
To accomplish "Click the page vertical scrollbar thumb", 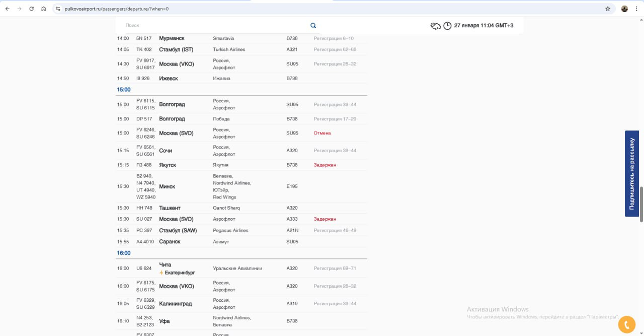I will click(641, 204).
